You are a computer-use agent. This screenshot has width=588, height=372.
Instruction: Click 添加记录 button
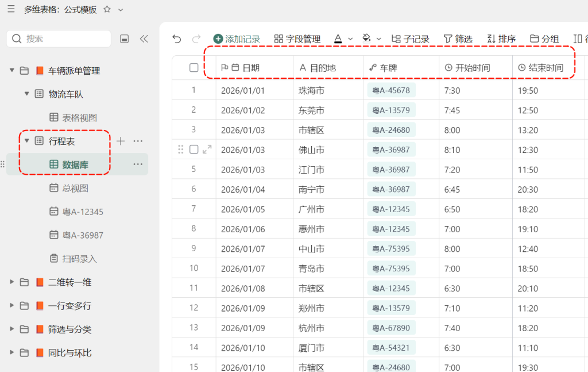pos(237,39)
